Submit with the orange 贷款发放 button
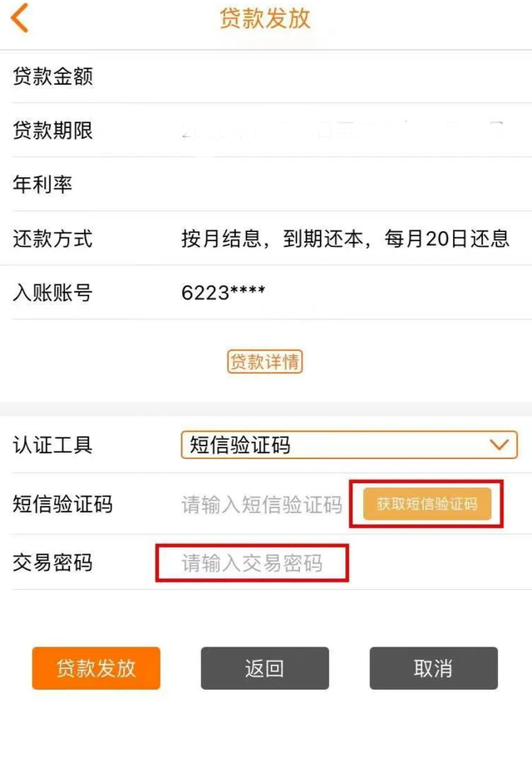 point(96,668)
